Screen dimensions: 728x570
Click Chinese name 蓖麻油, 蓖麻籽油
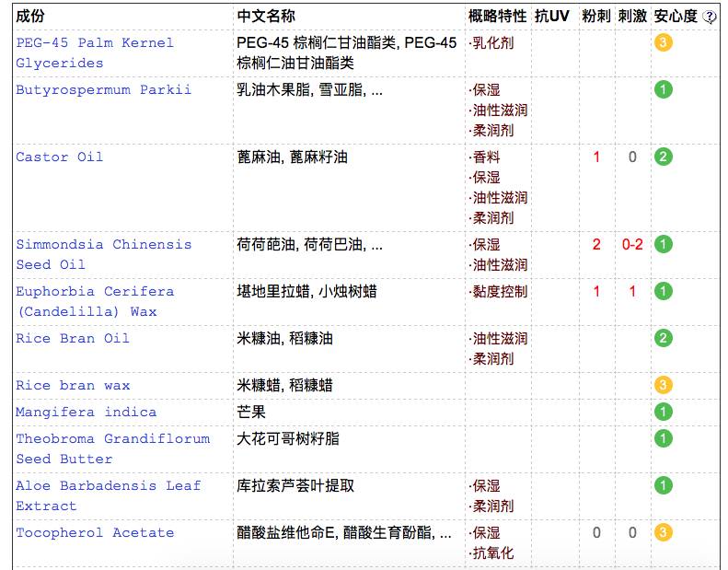coord(292,157)
